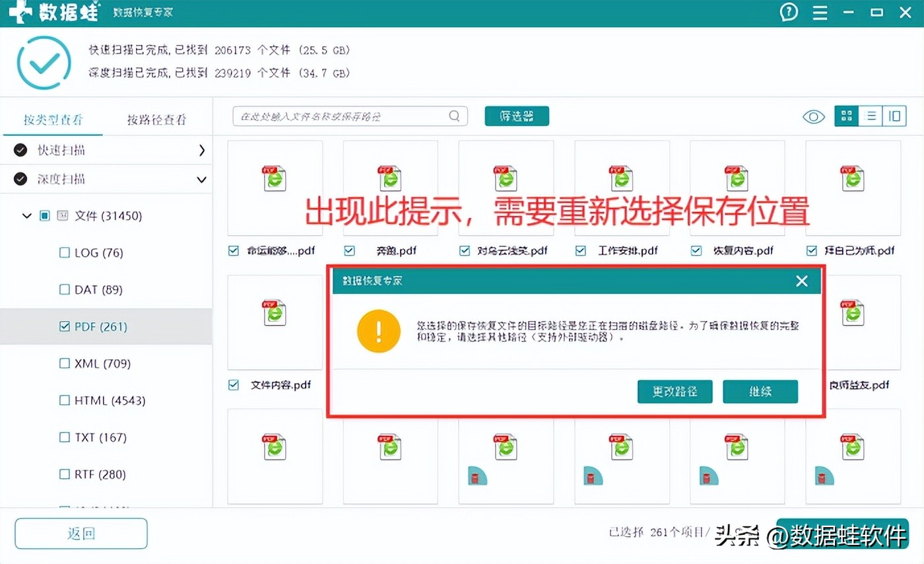Click the 更改路径 button in the dialog
This screenshot has height=564, width=924.
[675, 391]
